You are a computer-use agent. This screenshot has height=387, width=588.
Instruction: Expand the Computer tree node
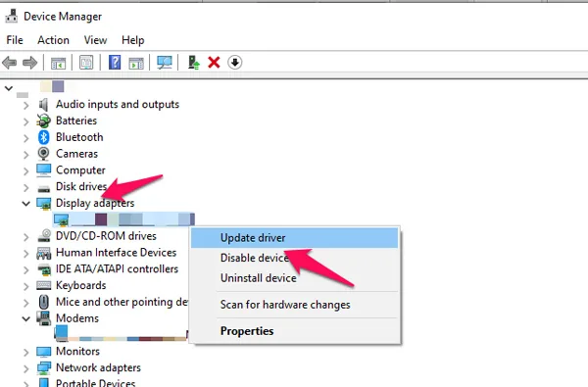click(x=25, y=171)
